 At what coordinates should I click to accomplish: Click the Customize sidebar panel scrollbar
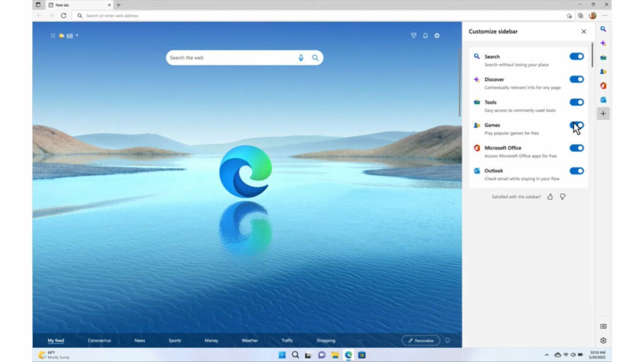tap(592, 55)
